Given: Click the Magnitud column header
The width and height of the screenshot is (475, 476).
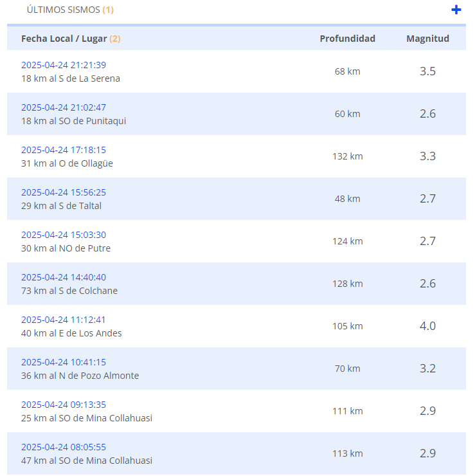Looking at the screenshot, I should (x=427, y=39).
